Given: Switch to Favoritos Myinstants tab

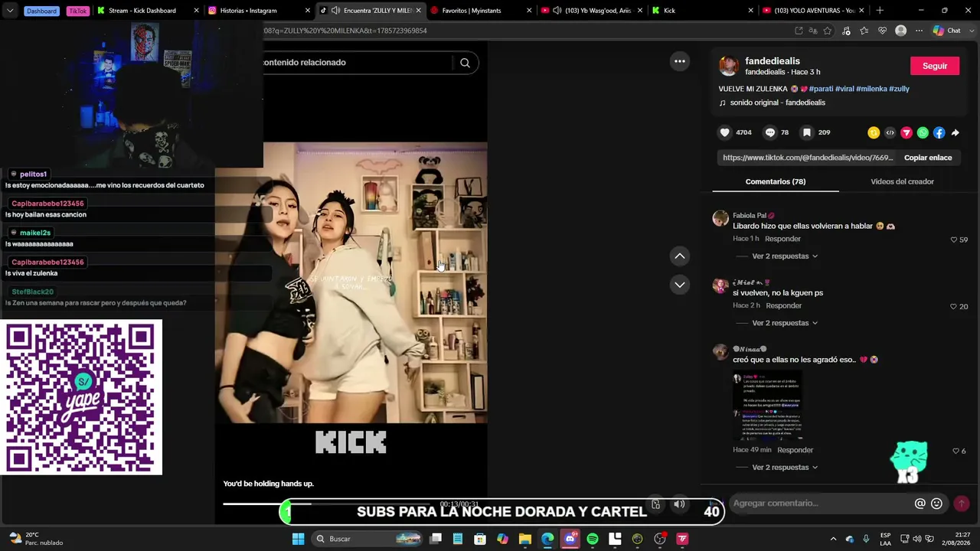Looking at the screenshot, I should [480, 11].
